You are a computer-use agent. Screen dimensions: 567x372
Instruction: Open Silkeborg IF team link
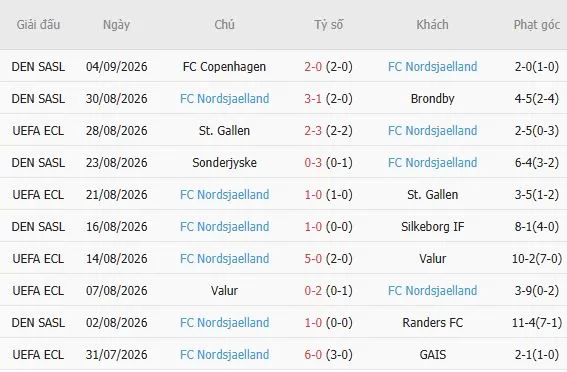pyautogui.click(x=432, y=227)
